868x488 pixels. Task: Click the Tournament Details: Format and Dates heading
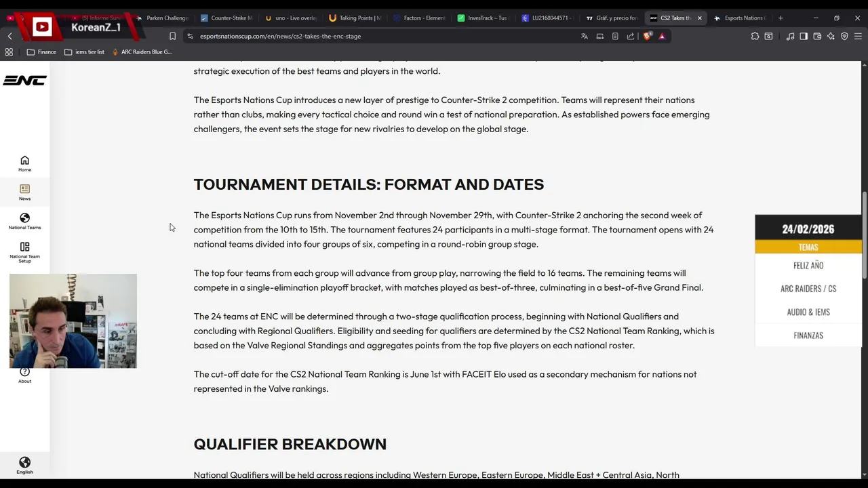tap(369, 184)
